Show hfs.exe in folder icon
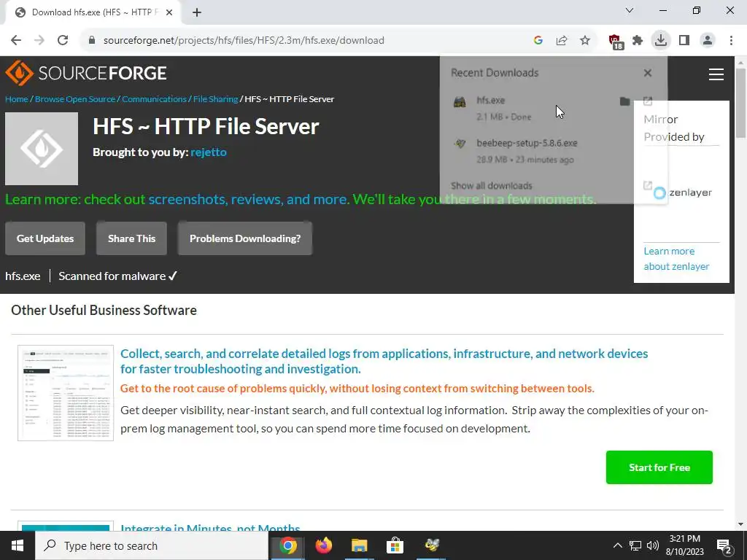This screenshot has width=747, height=560. pyautogui.click(x=624, y=101)
